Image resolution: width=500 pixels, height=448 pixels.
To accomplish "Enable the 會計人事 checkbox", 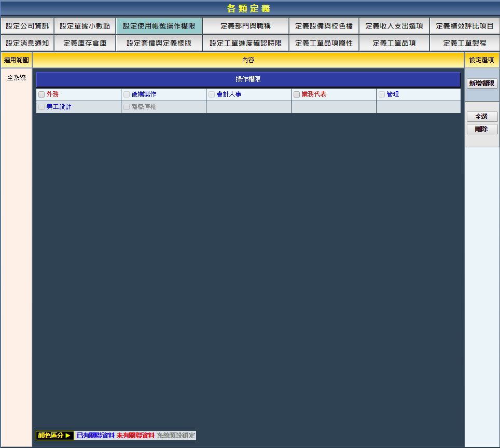I will coord(212,94).
